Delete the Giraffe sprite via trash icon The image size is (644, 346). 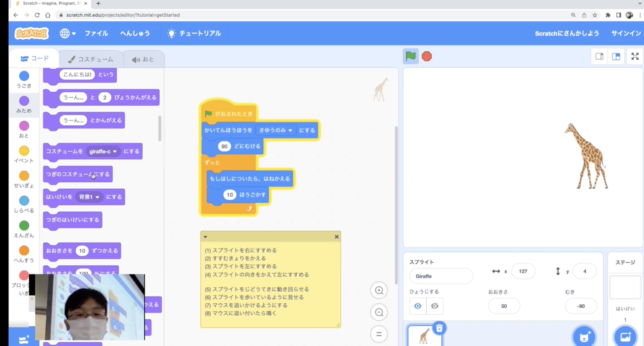439,328
